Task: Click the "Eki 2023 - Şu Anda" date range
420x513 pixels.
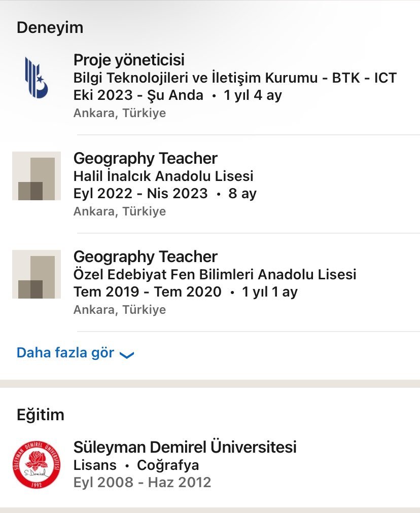Action: click(x=138, y=95)
